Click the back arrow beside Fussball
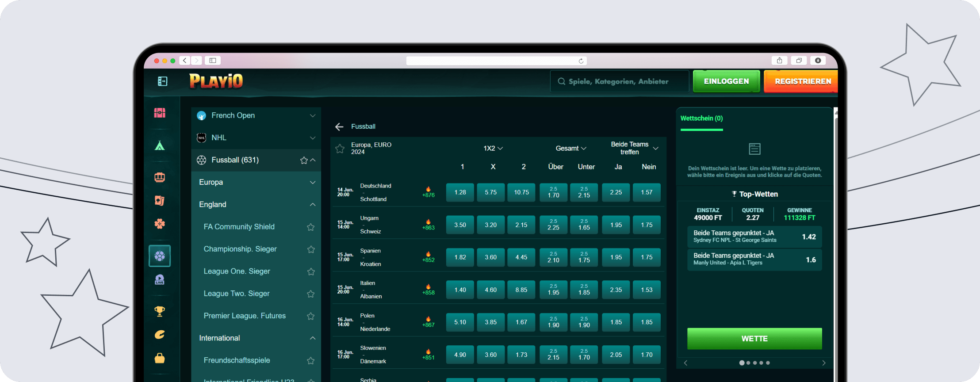 (339, 127)
